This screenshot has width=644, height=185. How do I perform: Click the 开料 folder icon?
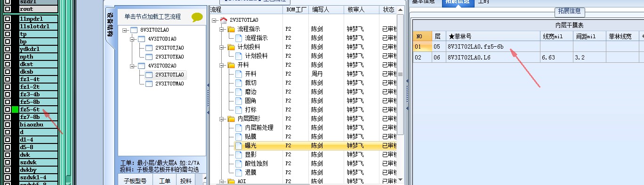coord(231,65)
